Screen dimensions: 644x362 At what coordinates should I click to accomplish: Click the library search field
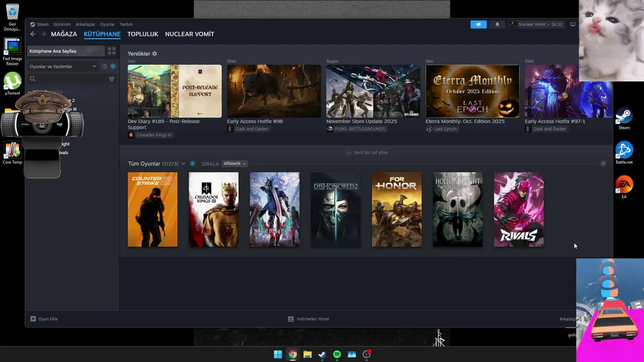click(68, 79)
